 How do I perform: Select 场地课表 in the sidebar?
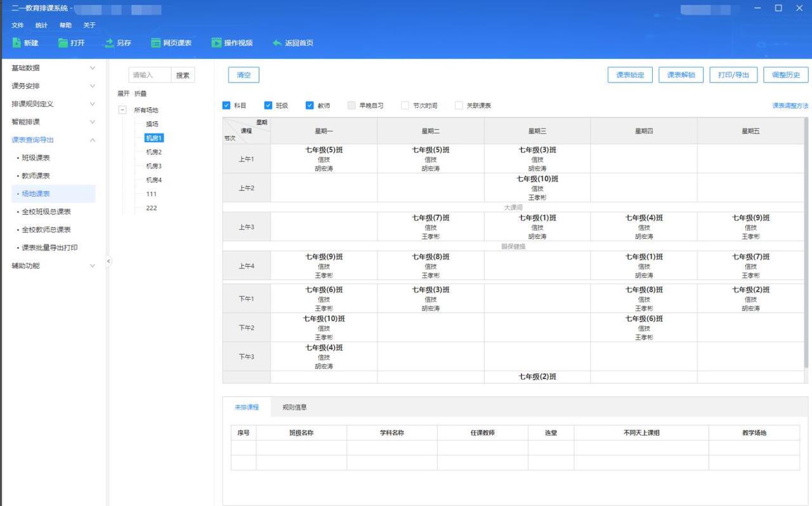53,194
